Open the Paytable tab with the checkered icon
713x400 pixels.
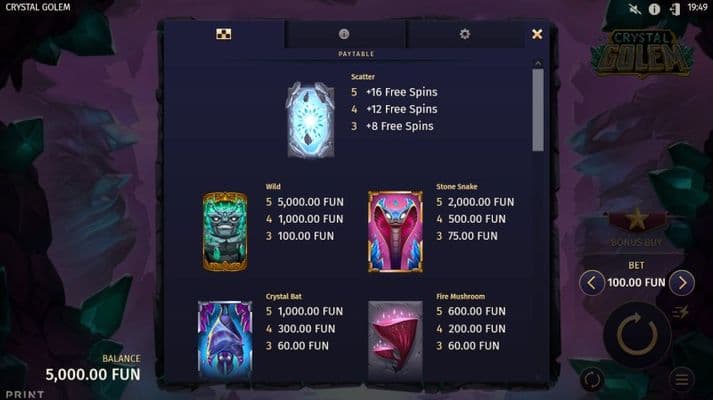(223, 34)
